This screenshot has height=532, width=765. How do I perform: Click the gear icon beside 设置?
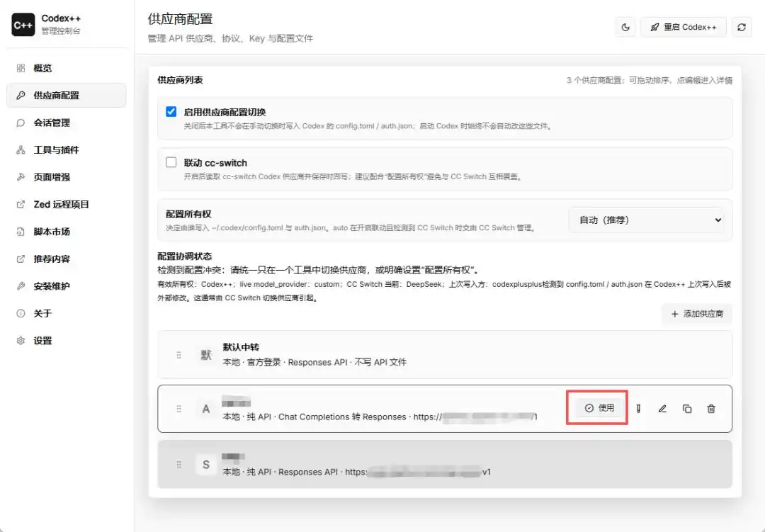(21, 341)
